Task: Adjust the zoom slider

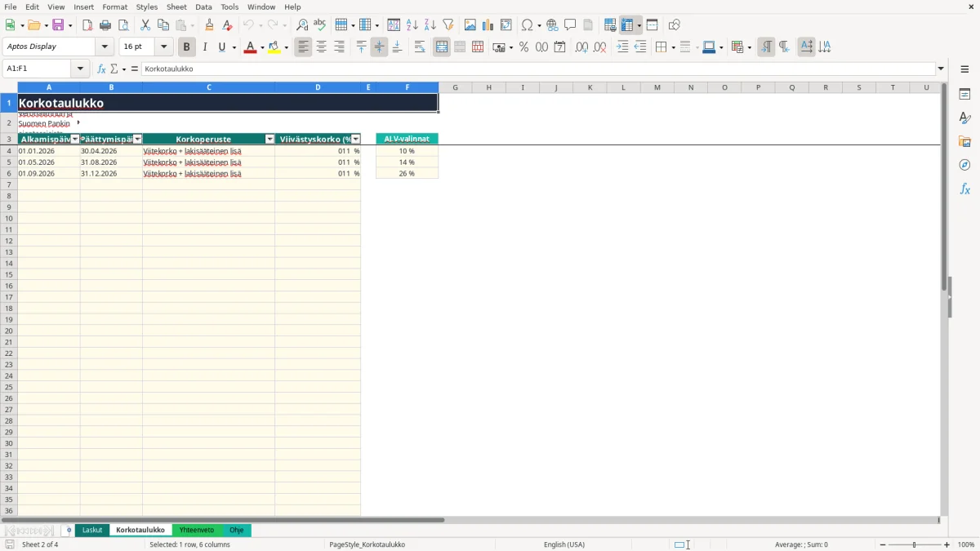Action: click(914, 544)
